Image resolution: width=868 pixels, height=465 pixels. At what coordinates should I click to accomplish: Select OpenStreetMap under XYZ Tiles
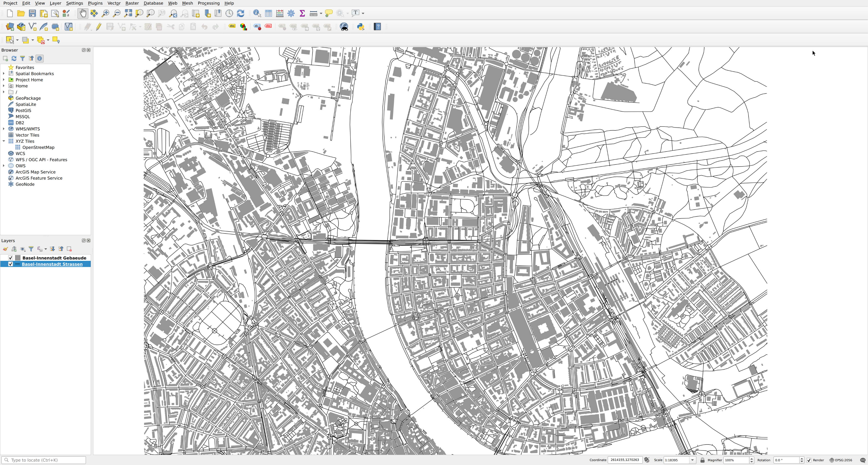[38, 147]
